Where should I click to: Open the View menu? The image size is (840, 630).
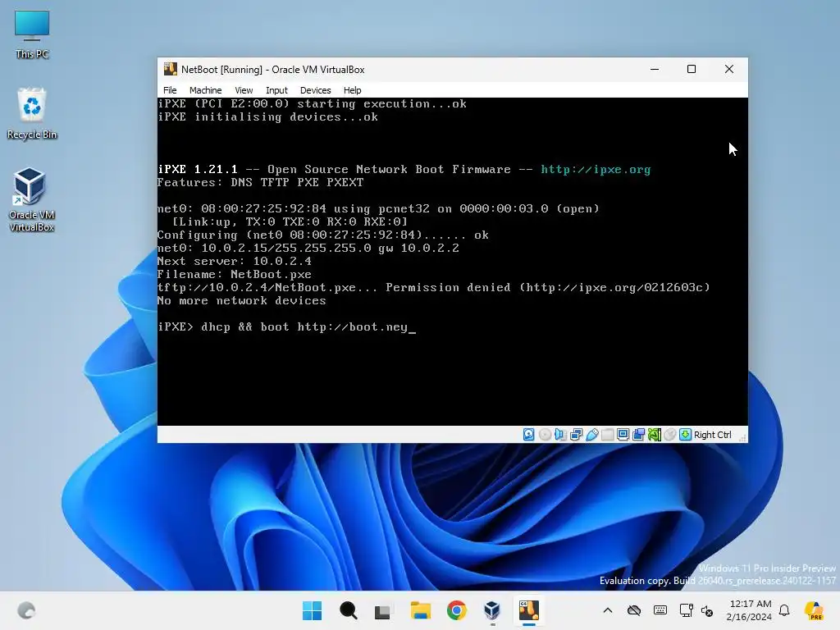(x=244, y=90)
